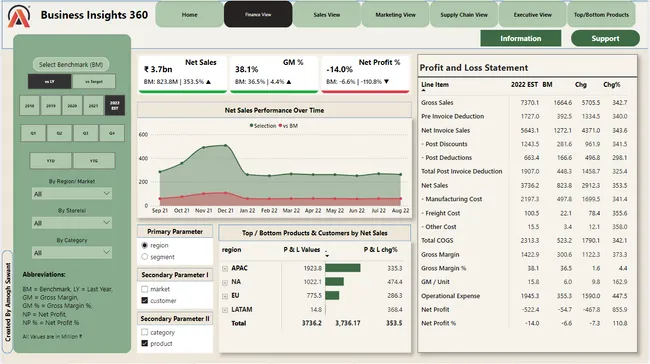Click the red vs BM legend marker
Image resolution: width=650 pixels, height=364 pixels.
[x=281, y=126]
